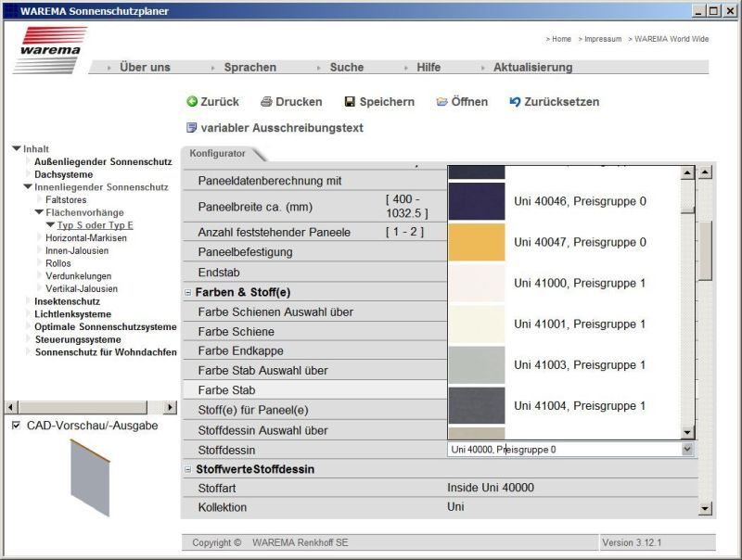Select Innen-Jalousien in the tree
The image size is (742, 560).
[x=77, y=250]
